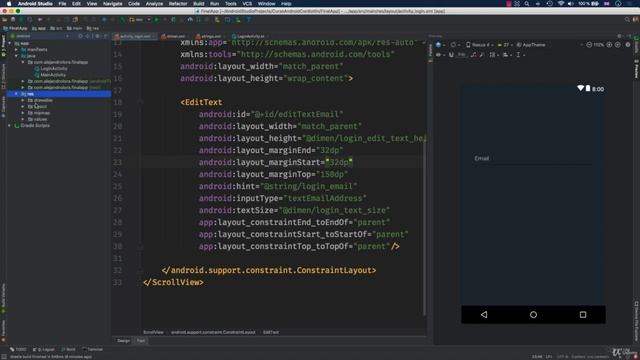
Task: Open the AppTheme theme selector
Action: [x=531, y=45]
